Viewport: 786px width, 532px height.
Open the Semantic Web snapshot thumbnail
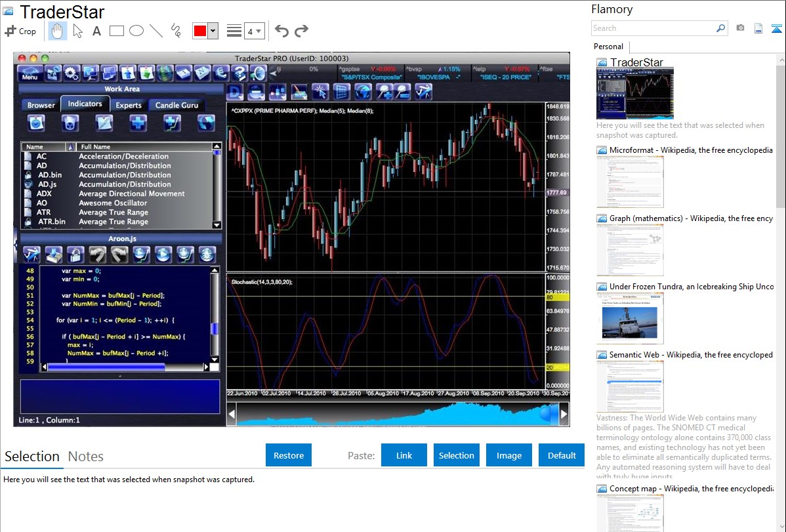click(630, 386)
